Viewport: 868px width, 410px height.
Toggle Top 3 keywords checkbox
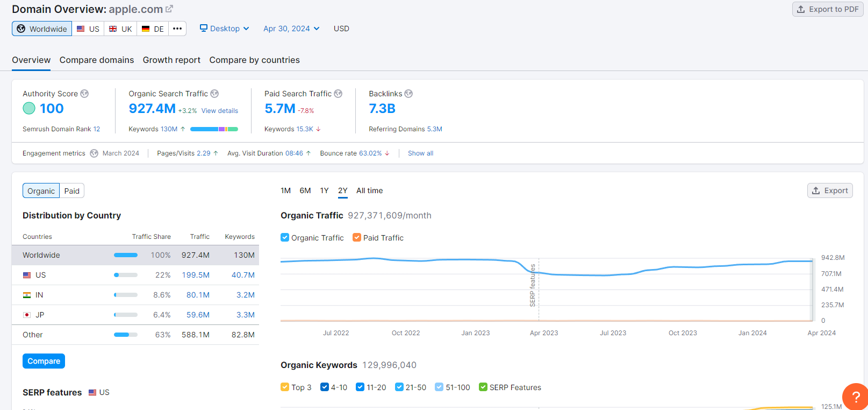click(285, 387)
